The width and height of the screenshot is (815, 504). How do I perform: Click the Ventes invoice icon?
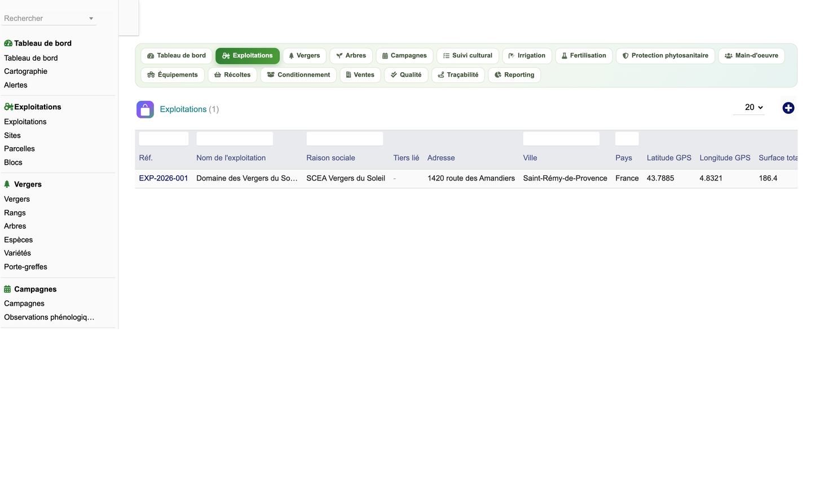[349, 75]
